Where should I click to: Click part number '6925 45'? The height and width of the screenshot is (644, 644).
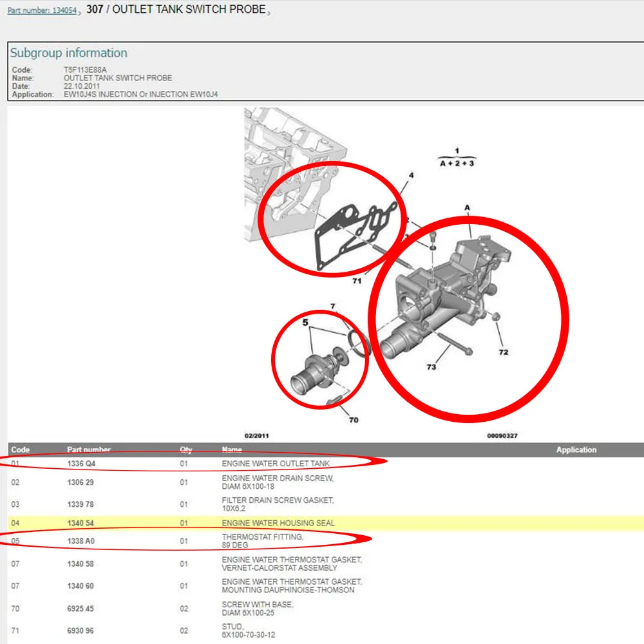pyautogui.click(x=80, y=609)
